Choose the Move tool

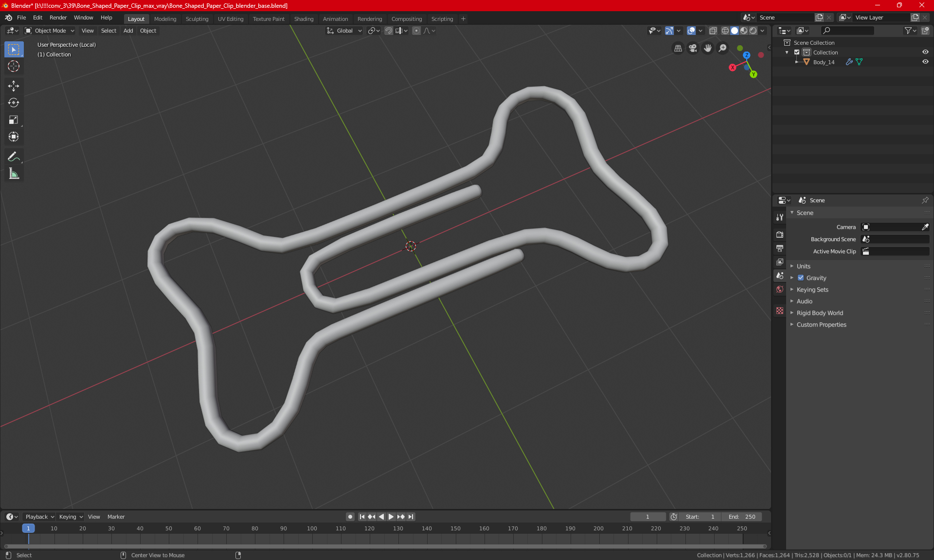[14, 86]
